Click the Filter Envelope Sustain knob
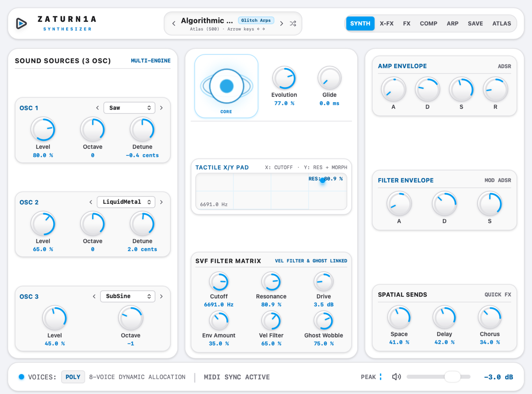Viewport: 532px width, 394px height. pyautogui.click(x=490, y=204)
